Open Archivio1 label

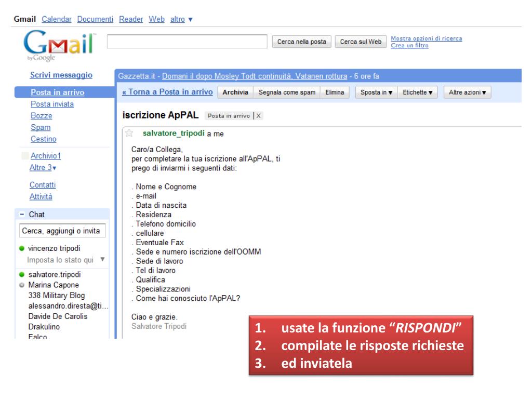46,156
